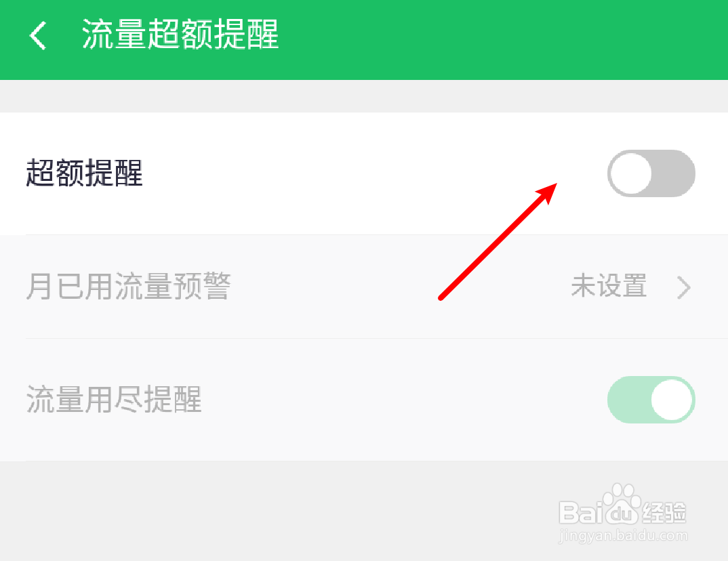Enable the 超额提醒 toggle switch

click(651, 173)
